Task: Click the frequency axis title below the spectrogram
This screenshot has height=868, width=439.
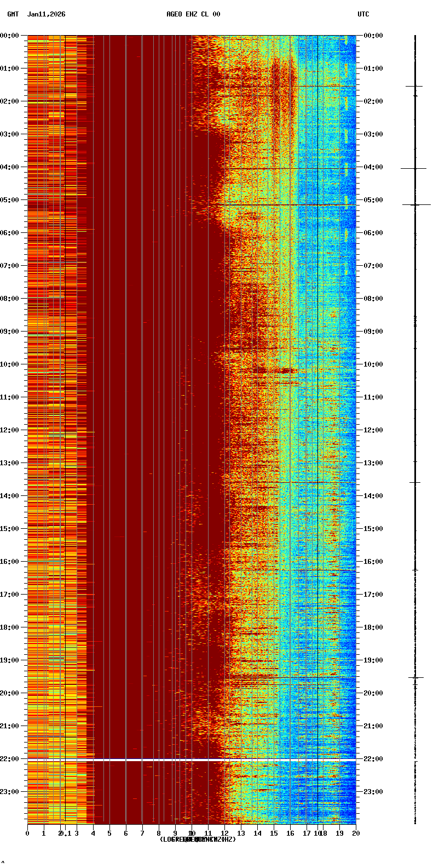Action: (x=197, y=840)
